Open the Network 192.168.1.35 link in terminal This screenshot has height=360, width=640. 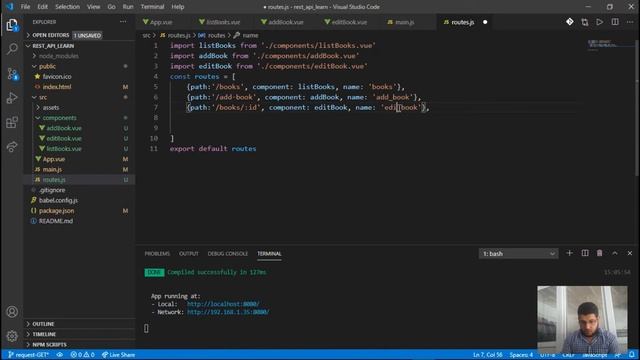228,312
